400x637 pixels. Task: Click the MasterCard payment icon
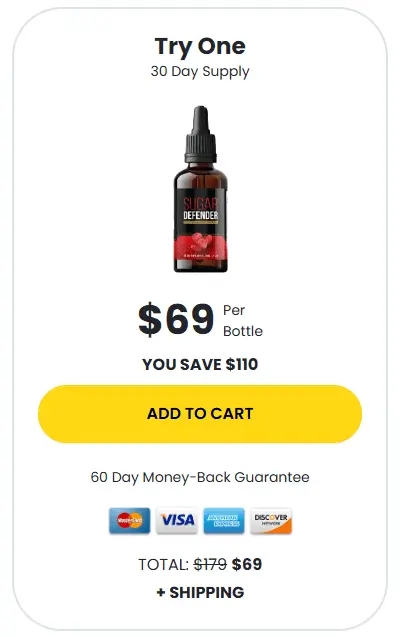click(x=130, y=520)
